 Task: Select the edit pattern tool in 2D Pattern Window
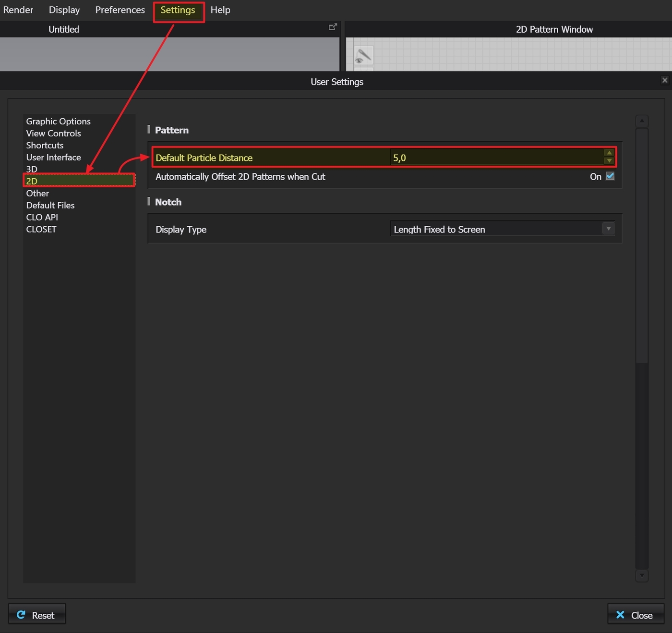363,56
